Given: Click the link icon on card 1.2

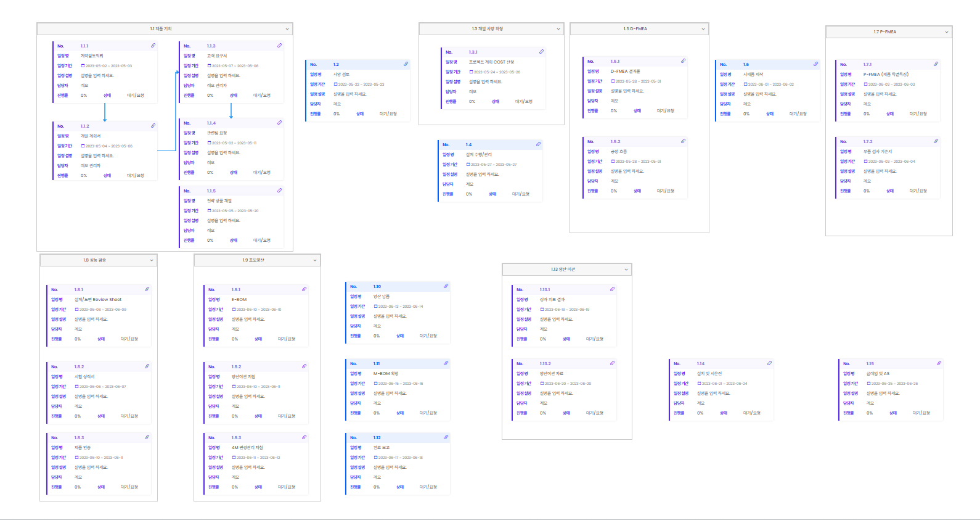Looking at the screenshot, I should [406, 64].
